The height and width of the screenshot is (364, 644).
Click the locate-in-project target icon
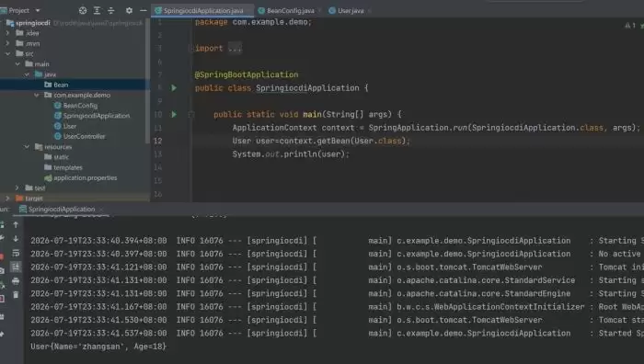coord(83,11)
